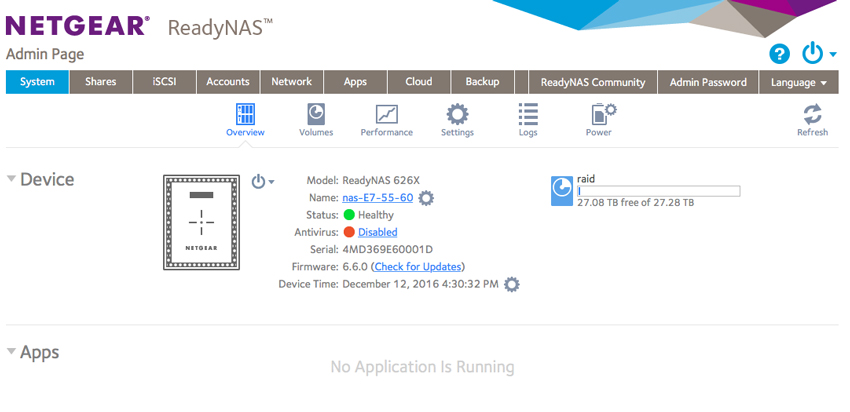Collapse the Device section triangle

(x=11, y=178)
